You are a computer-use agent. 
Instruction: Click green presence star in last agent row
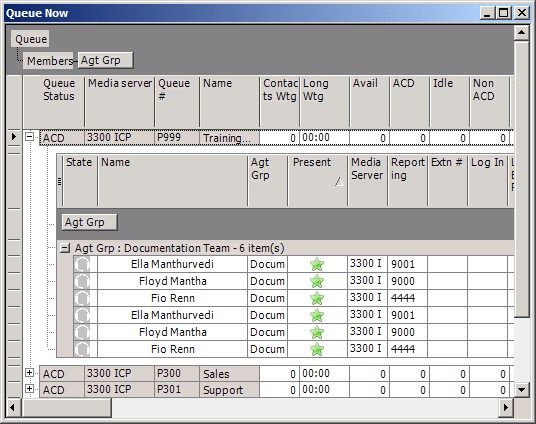pyautogui.click(x=317, y=349)
